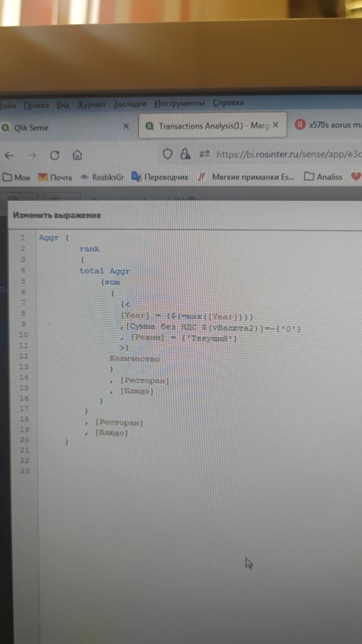Open the RostiksGr bookmark
The height and width of the screenshot is (644, 362).
click(x=102, y=177)
